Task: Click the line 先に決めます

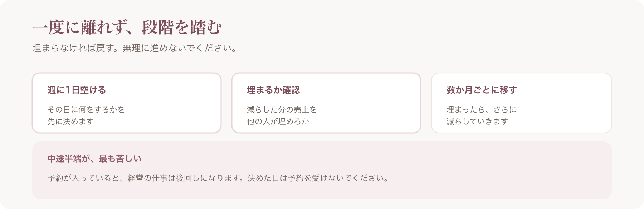Action: click(x=70, y=121)
